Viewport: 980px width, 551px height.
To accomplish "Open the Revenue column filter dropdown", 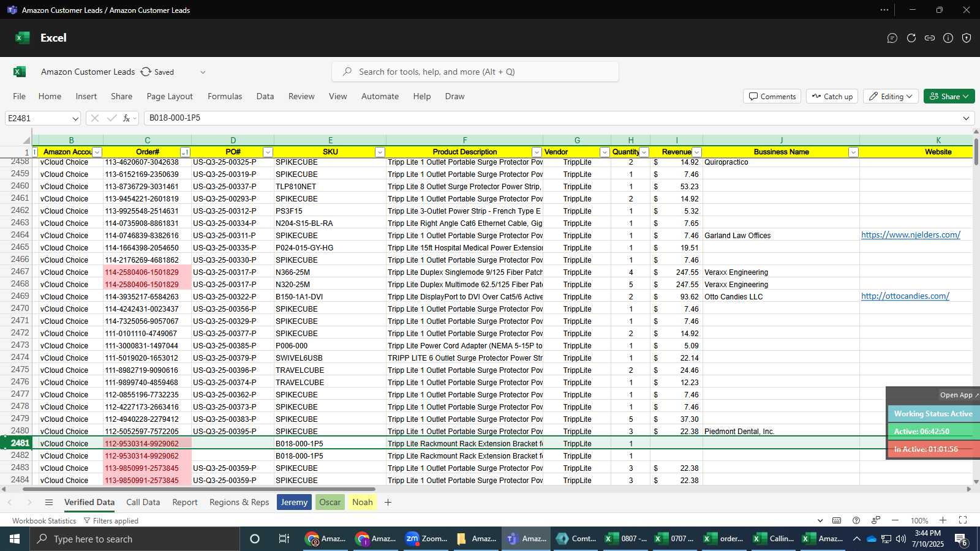I will click(x=696, y=152).
